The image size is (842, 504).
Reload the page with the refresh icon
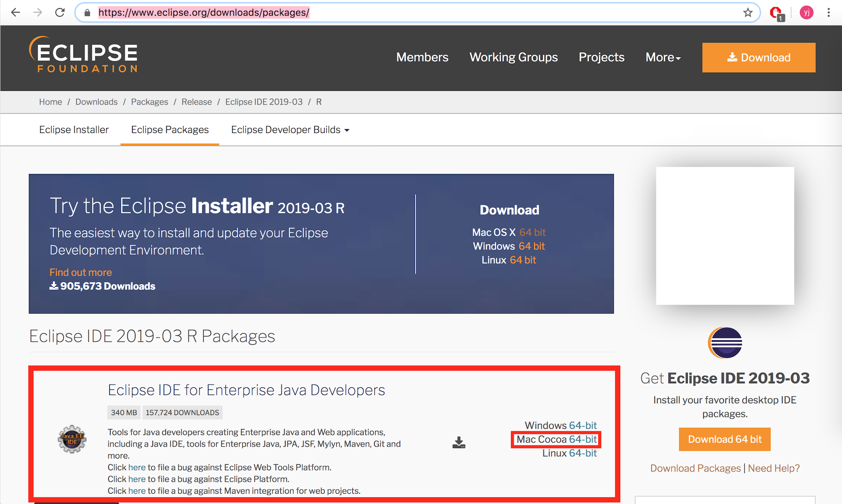tap(60, 12)
